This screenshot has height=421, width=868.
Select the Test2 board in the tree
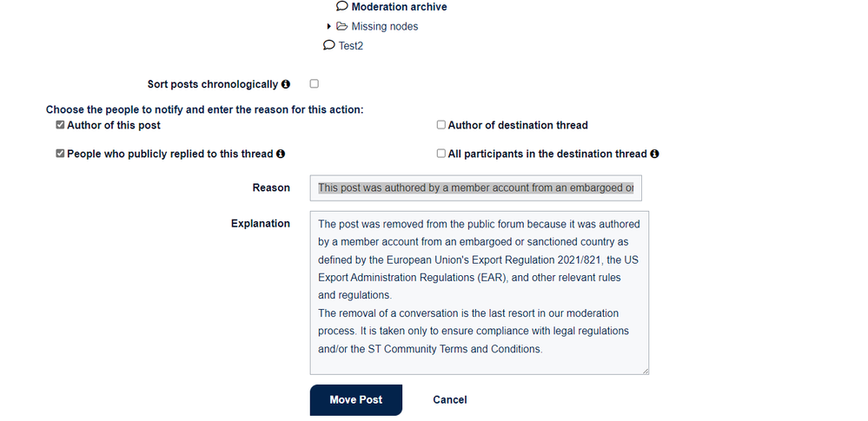pos(351,46)
